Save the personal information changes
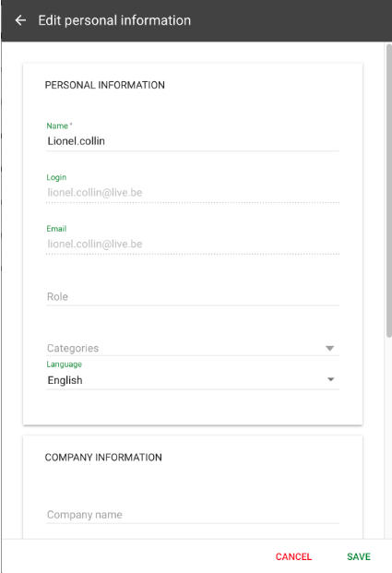Screen dimensions: 392x573 click(x=359, y=556)
